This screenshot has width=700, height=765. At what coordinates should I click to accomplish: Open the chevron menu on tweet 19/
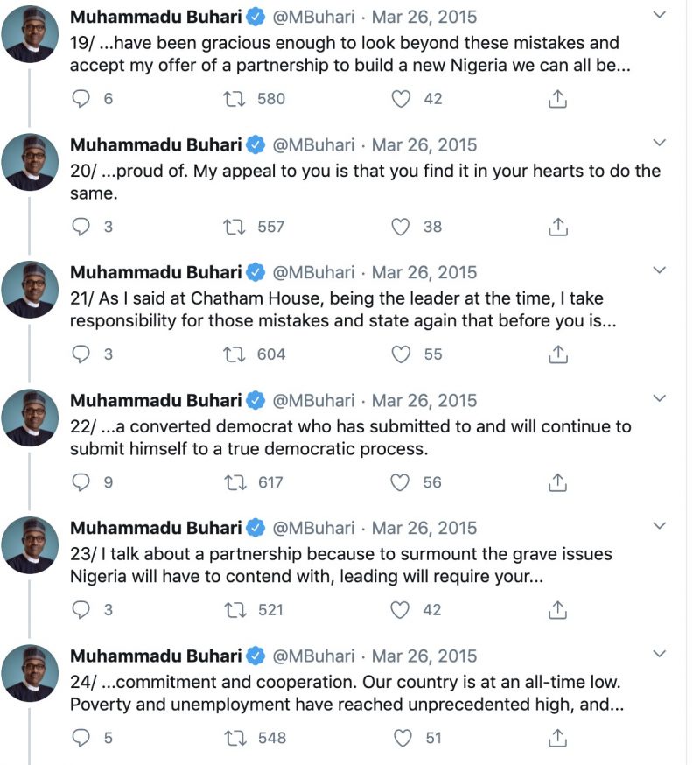(x=659, y=15)
